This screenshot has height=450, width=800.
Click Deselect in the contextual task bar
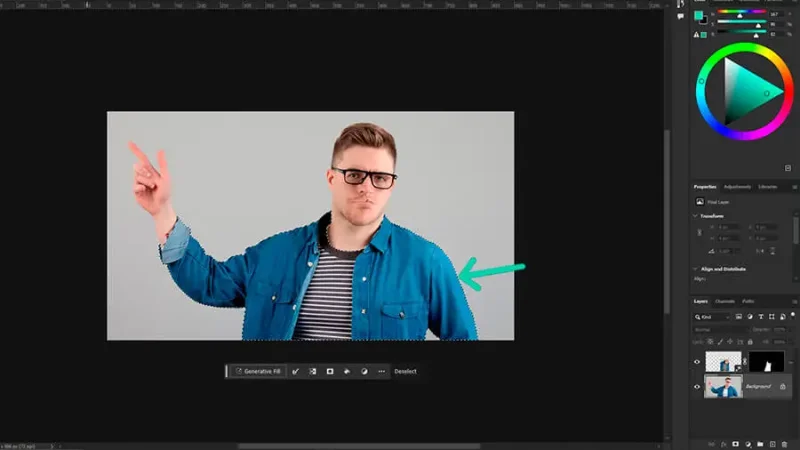pyautogui.click(x=405, y=371)
